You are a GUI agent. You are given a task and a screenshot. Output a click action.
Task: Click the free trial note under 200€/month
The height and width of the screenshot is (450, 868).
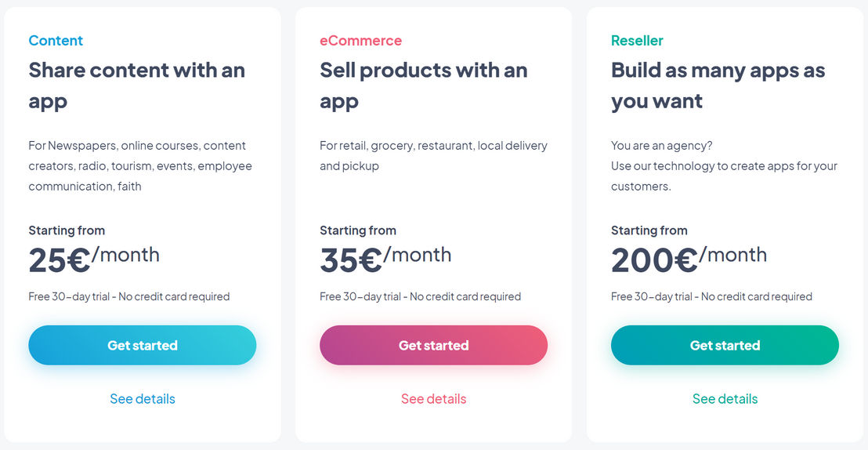pyautogui.click(x=711, y=296)
